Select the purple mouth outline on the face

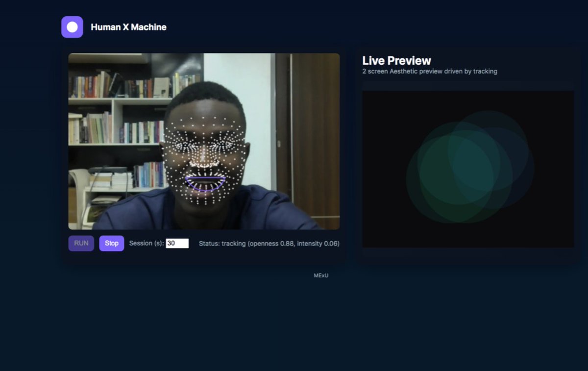pyautogui.click(x=206, y=182)
